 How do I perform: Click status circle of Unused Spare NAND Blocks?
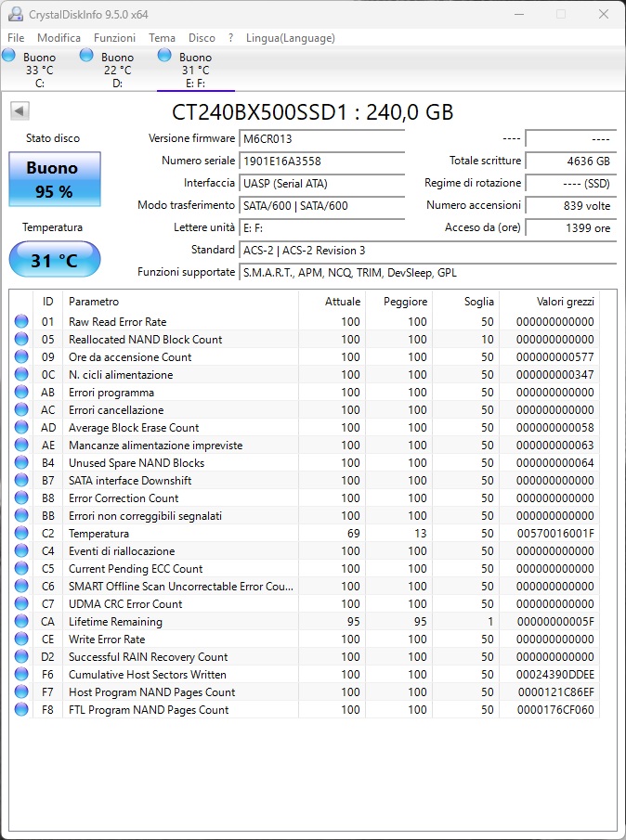click(21, 463)
